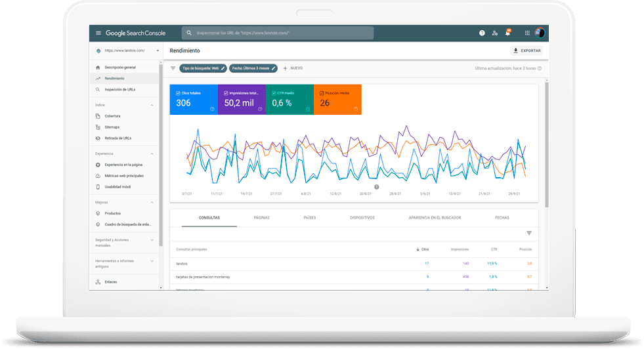Screen dimensions: 644x349
Task: Open the help question mark icon
Action: [482, 33]
